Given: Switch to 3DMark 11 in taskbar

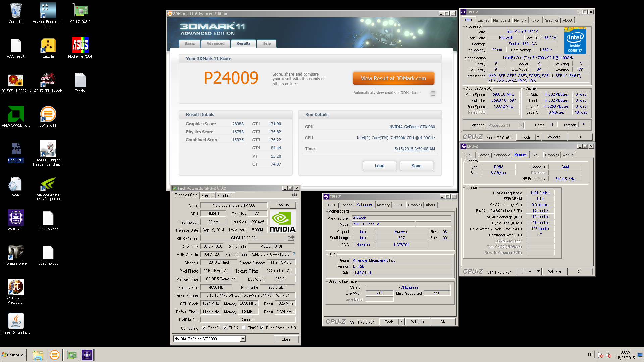Looking at the screenshot, I should pyautogui.click(x=54, y=355).
